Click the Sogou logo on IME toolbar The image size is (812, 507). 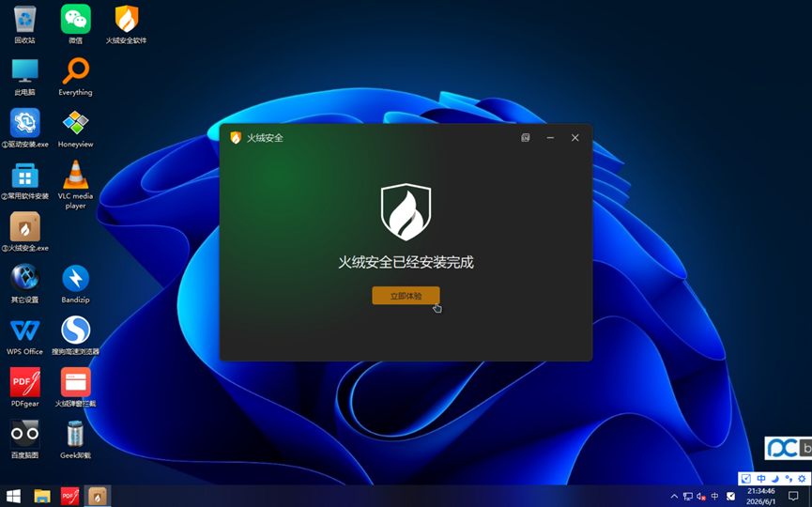point(746,479)
